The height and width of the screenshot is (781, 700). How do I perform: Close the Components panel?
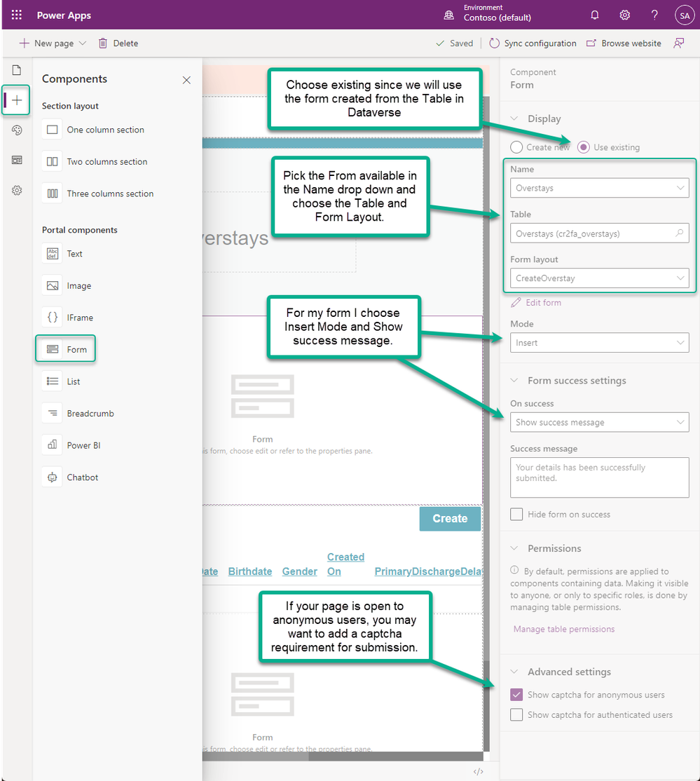pos(186,80)
